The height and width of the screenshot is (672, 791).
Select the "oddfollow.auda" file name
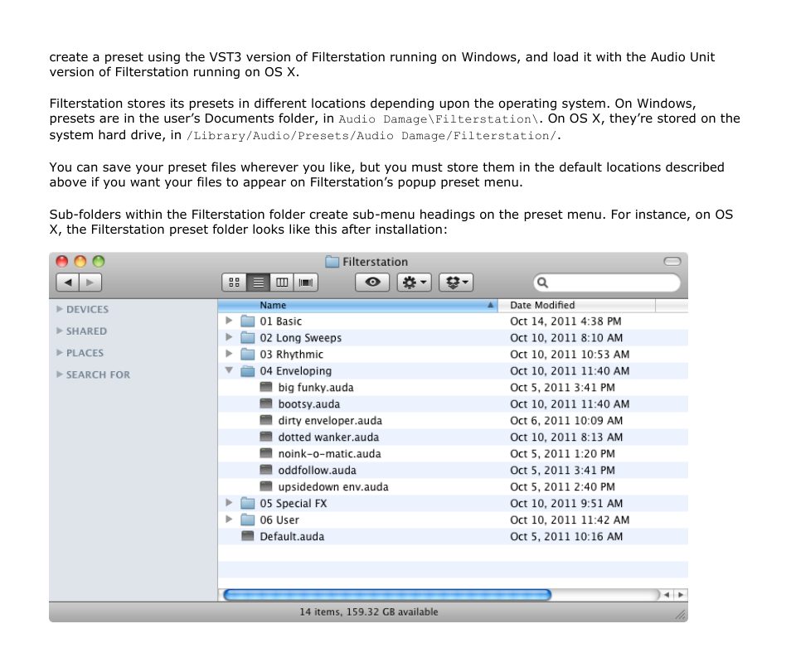point(318,471)
